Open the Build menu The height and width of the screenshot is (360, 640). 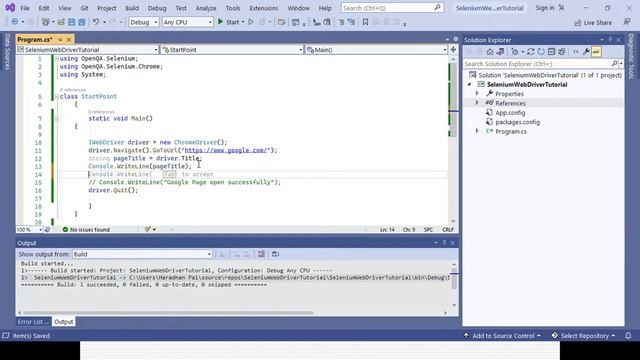point(132,8)
